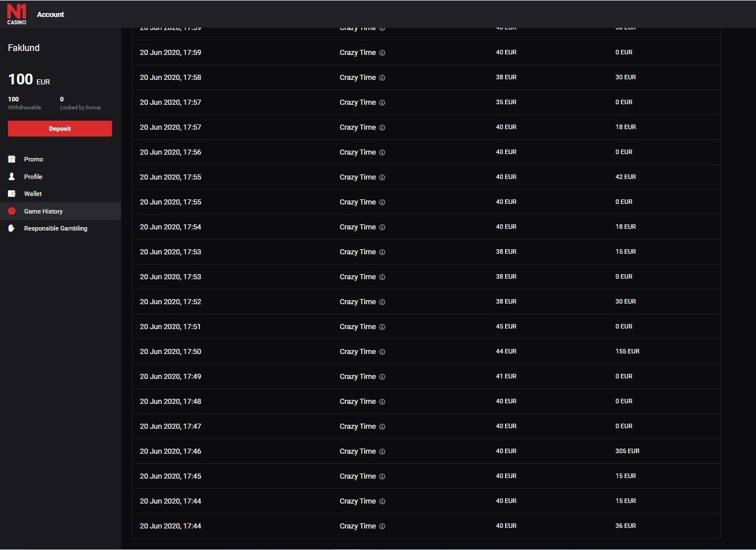This screenshot has width=756, height=550.
Task: Click the Promo gift icon
Action: tap(11, 159)
